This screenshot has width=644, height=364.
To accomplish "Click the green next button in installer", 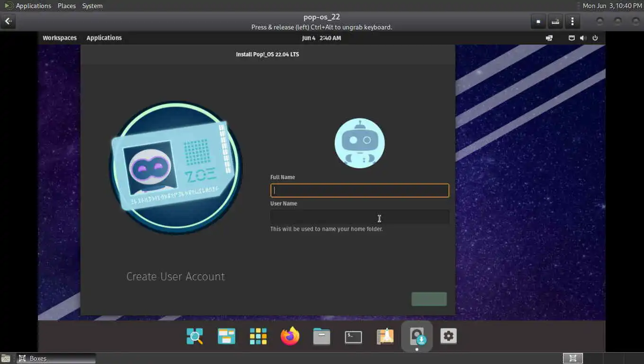I will click(429, 299).
